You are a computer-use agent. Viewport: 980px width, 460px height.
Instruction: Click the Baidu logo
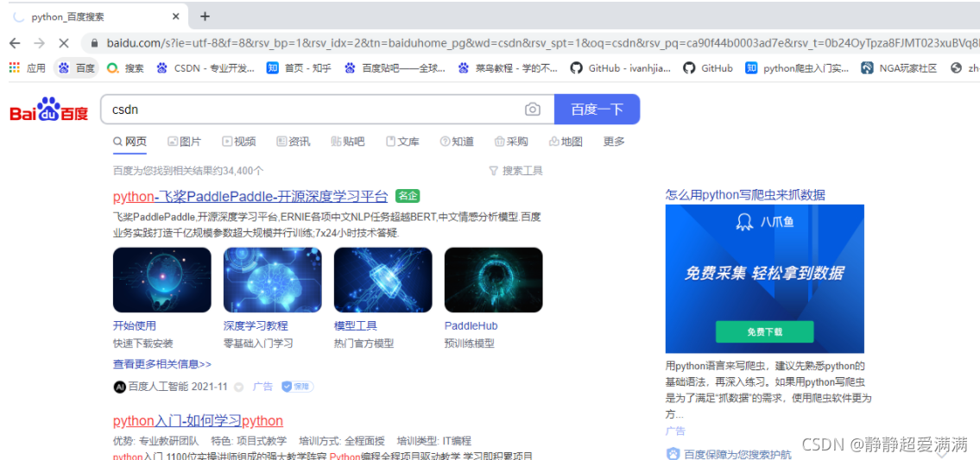(48, 110)
